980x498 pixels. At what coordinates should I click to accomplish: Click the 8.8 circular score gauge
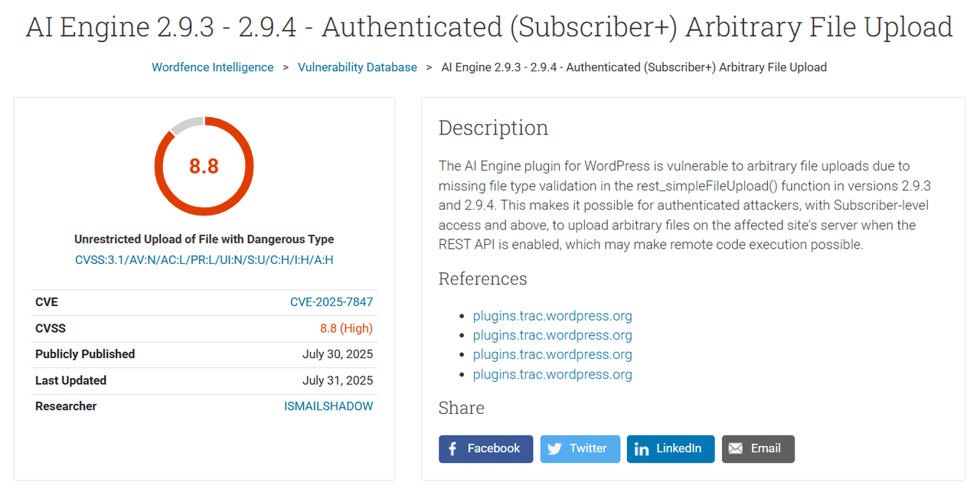click(204, 166)
